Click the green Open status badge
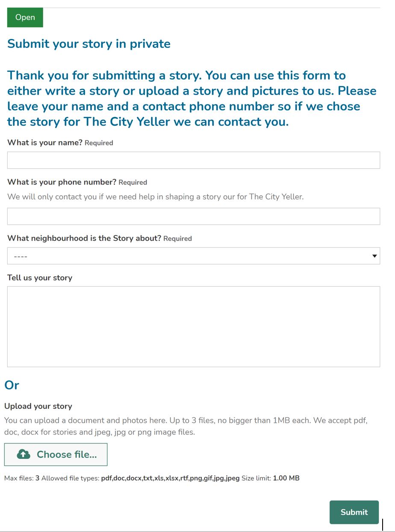This screenshot has height=532, width=395. pyautogui.click(x=25, y=18)
